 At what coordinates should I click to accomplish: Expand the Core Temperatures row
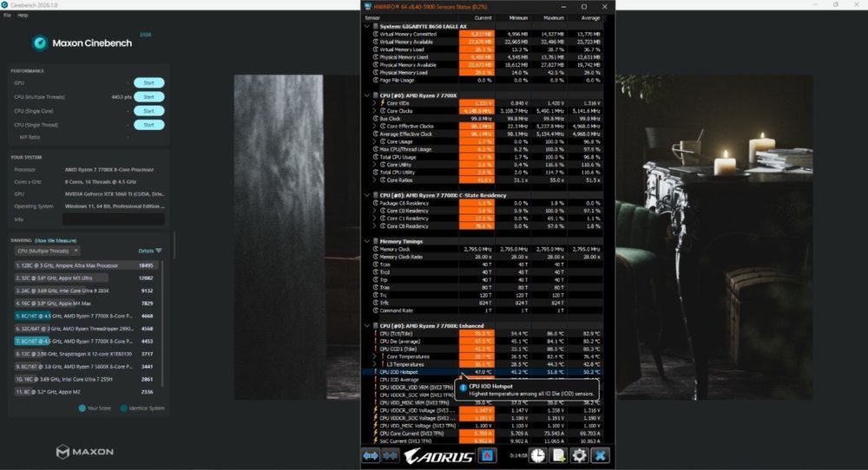click(x=375, y=356)
